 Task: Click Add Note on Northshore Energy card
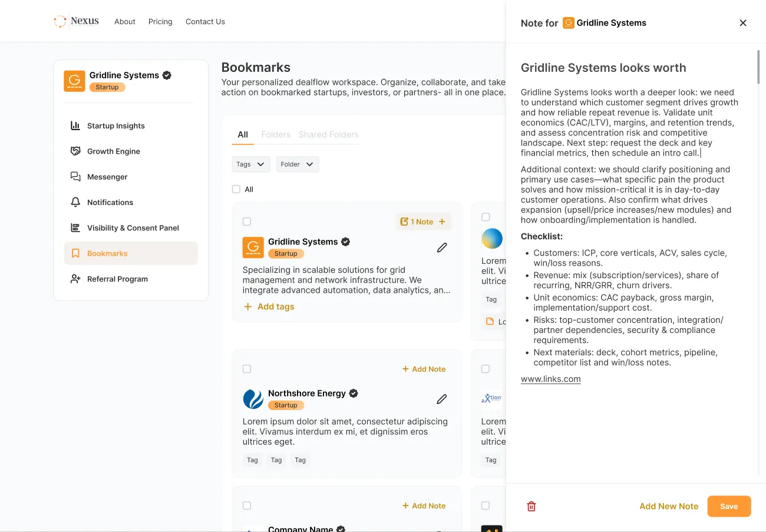[424, 369]
